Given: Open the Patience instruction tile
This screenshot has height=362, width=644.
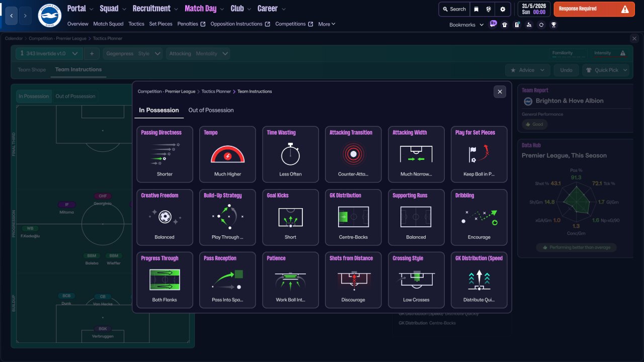Looking at the screenshot, I should coord(290,280).
